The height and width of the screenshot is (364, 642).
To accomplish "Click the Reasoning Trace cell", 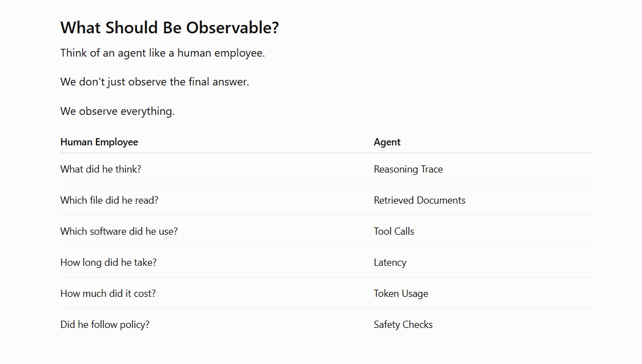I will point(408,169).
